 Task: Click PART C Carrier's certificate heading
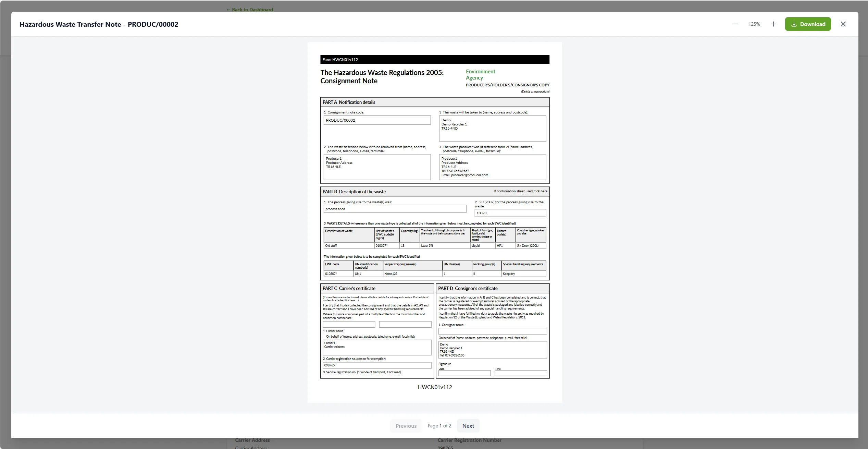point(349,288)
